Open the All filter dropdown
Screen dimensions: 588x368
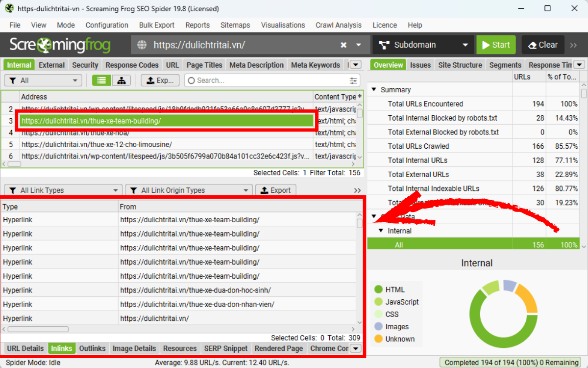pos(43,80)
